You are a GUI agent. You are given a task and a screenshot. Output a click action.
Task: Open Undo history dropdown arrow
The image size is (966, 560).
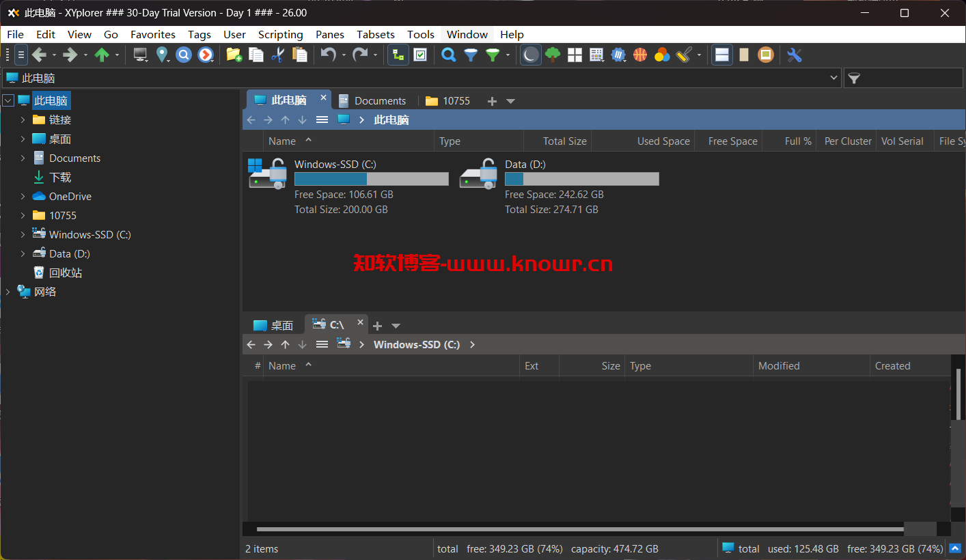tap(344, 55)
